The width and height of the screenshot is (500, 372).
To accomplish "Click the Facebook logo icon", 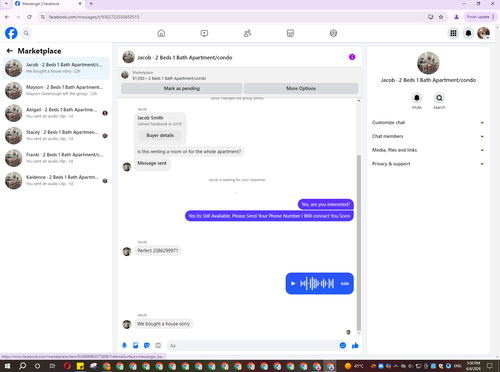I will (x=11, y=33).
